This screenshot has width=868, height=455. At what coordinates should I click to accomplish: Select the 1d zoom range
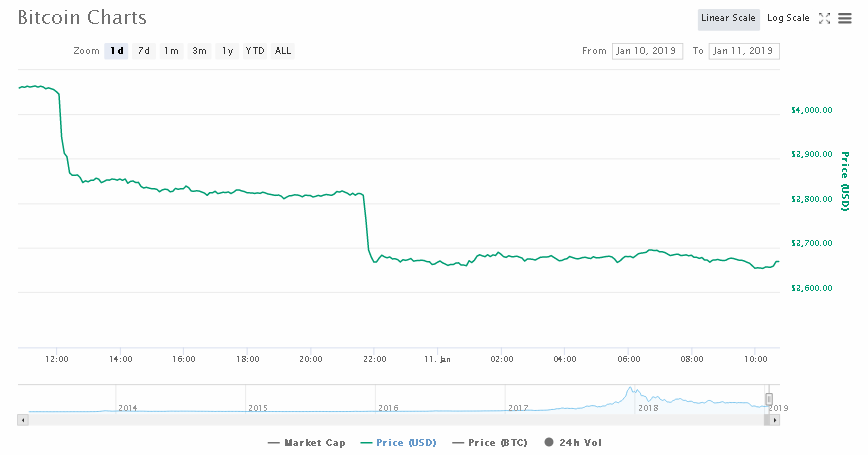pyautogui.click(x=116, y=51)
